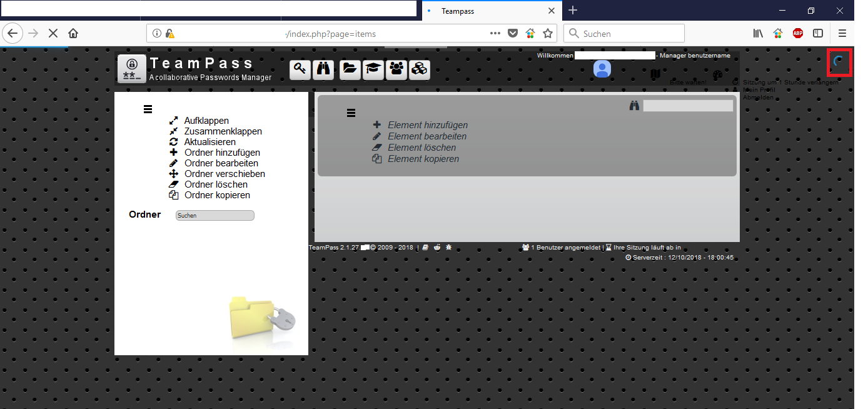Select the key icon for password items

300,69
